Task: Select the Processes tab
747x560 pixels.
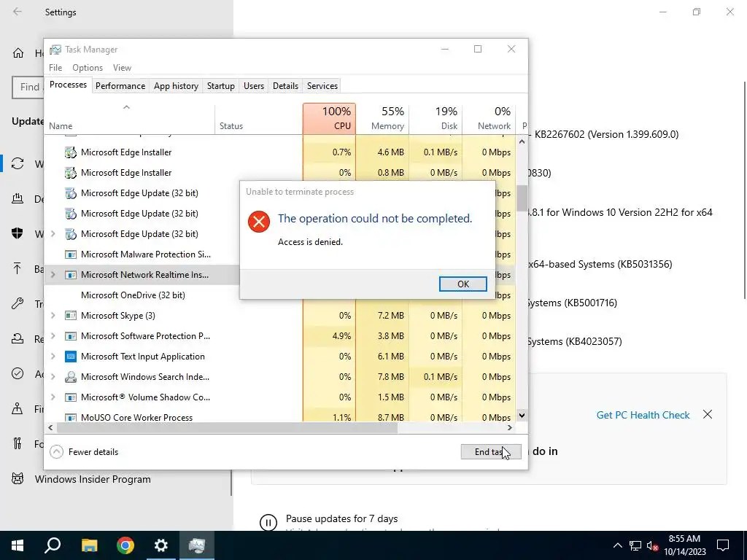Action: pos(68,85)
